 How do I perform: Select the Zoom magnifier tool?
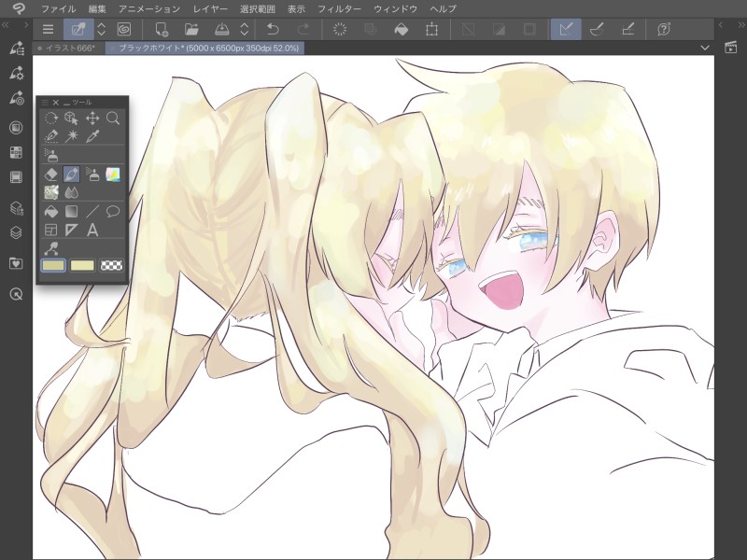coord(113,119)
